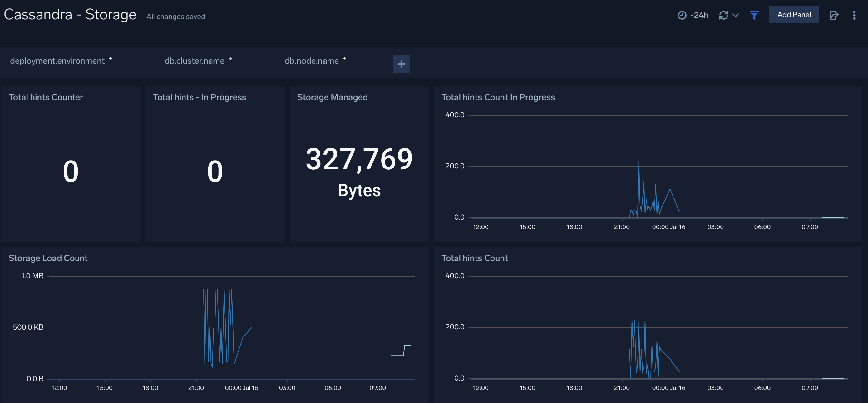Select the Storage Managed panel title

332,97
